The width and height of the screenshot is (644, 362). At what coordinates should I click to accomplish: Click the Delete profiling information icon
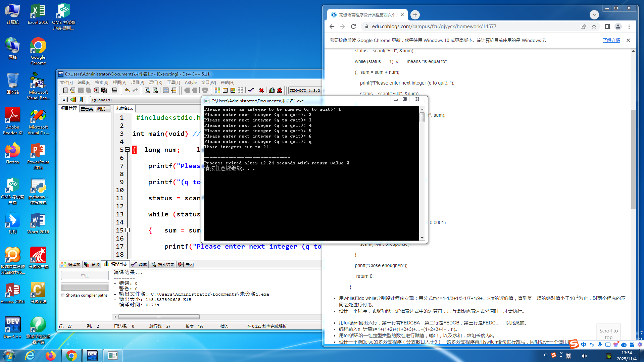click(280, 90)
